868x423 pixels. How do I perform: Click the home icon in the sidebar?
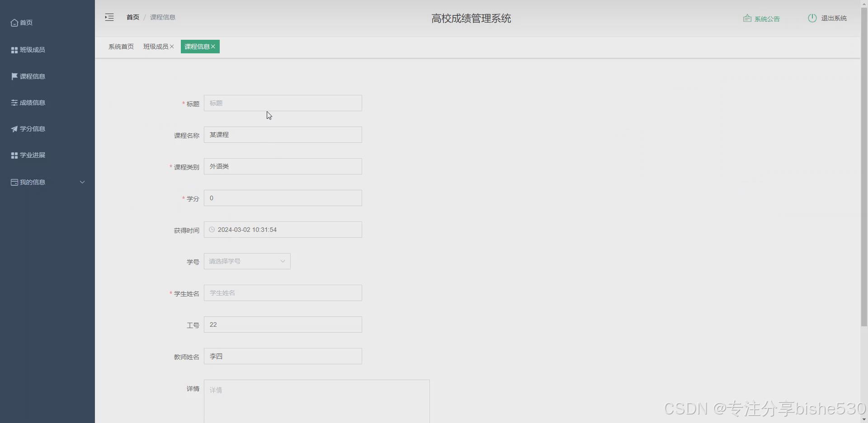pos(14,23)
